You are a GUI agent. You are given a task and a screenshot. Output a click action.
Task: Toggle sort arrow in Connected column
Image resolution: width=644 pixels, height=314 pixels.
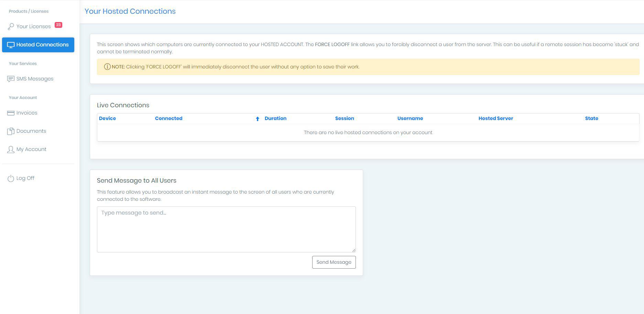tap(257, 119)
